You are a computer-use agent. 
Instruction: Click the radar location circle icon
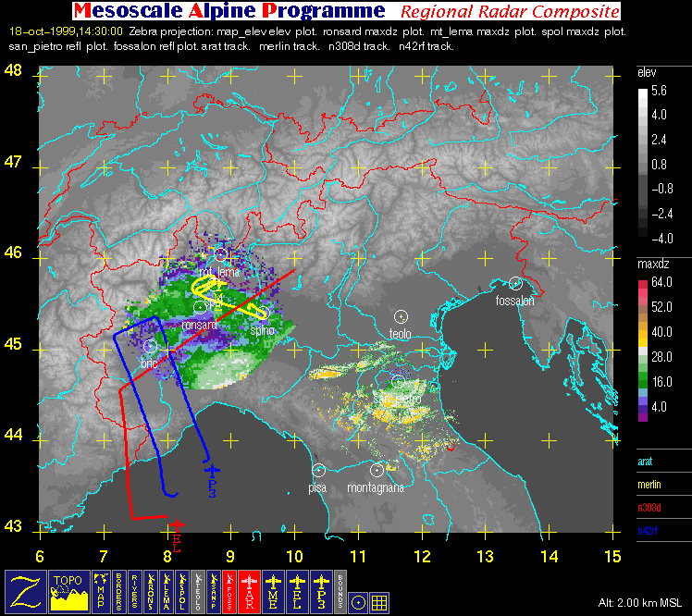[x=358, y=603]
